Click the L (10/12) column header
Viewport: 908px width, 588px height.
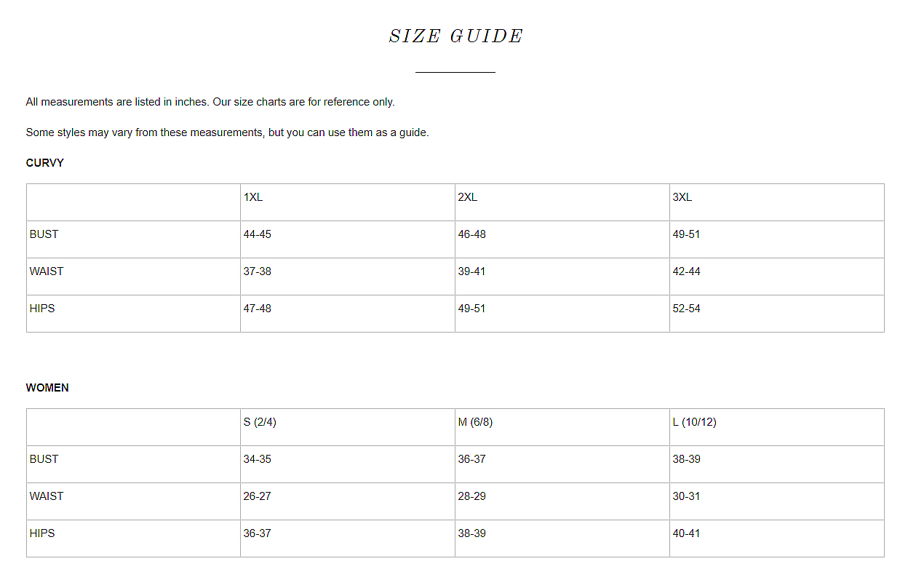click(x=694, y=422)
